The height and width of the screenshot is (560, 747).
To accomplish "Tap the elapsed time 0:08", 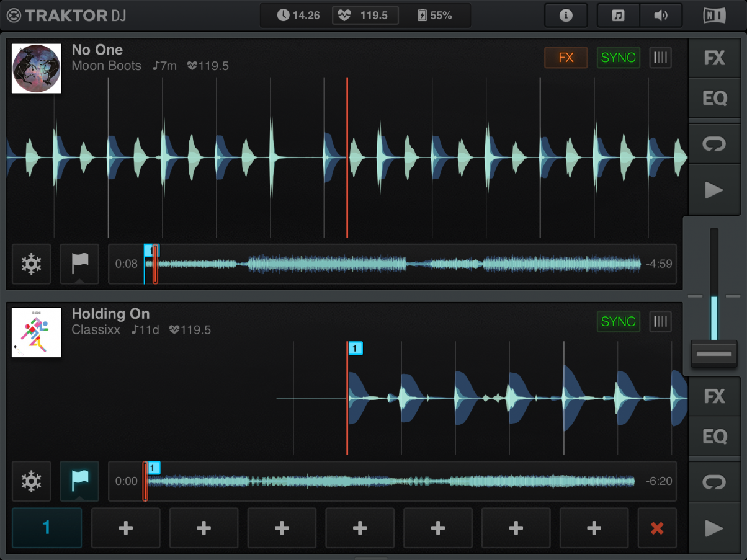I will click(x=127, y=264).
